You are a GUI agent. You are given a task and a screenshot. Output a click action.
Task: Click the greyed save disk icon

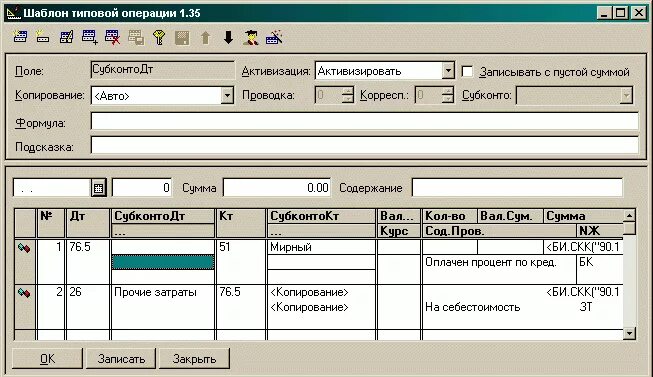point(182,37)
